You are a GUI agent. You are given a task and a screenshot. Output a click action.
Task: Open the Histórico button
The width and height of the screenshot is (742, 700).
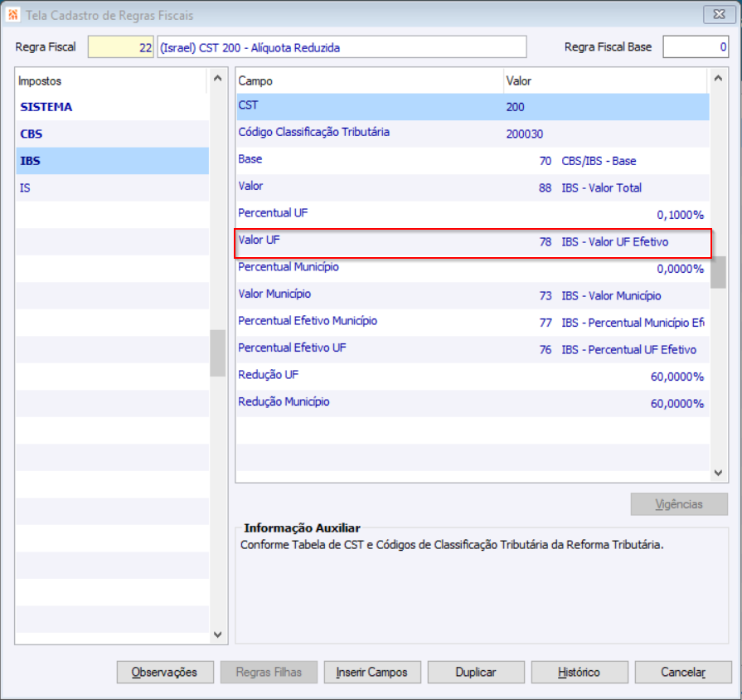(580, 672)
